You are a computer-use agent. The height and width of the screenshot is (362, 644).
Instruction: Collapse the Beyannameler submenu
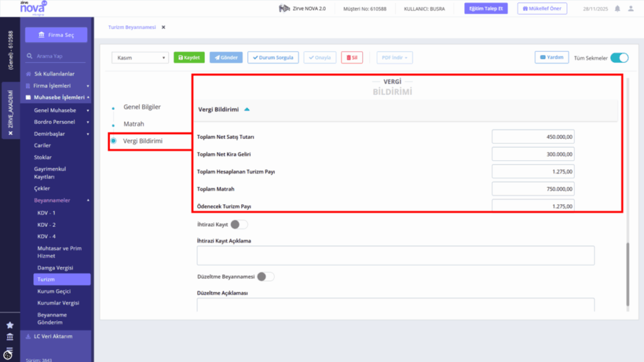(x=88, y=200)
